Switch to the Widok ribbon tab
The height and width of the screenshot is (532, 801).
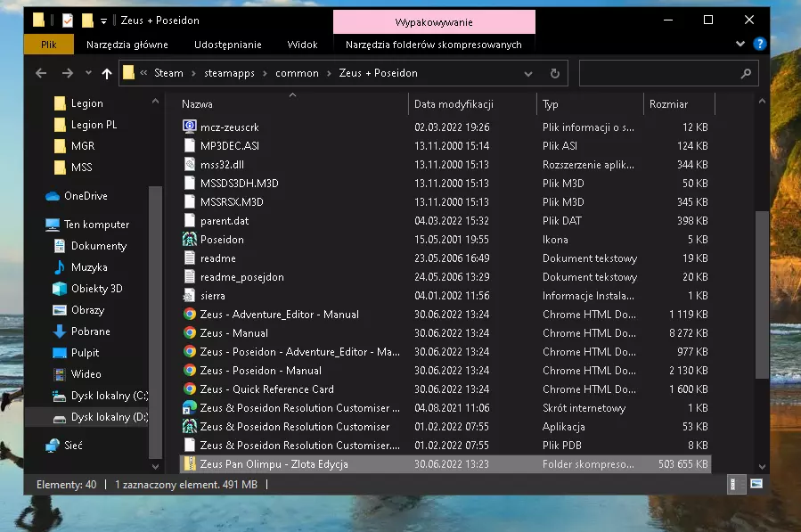[302, 45]
